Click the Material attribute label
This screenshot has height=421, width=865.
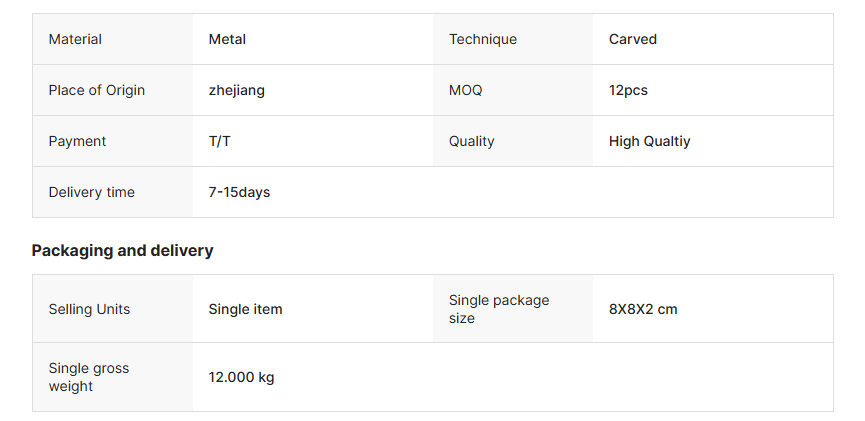click(75, 39)
